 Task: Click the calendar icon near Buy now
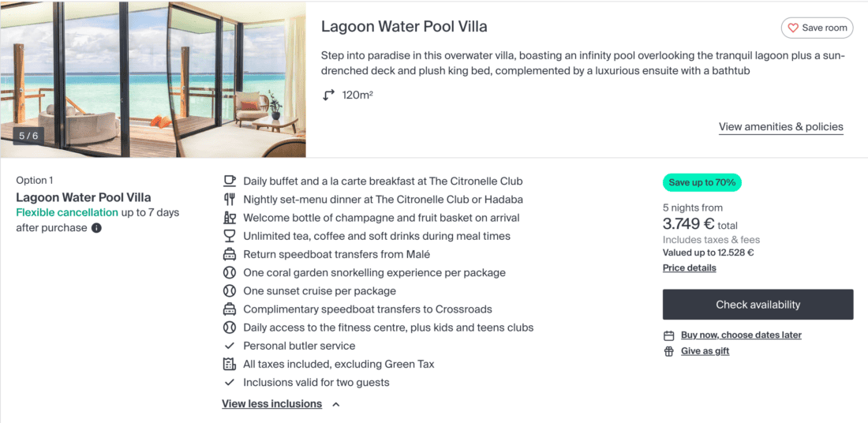click(669, 335)
